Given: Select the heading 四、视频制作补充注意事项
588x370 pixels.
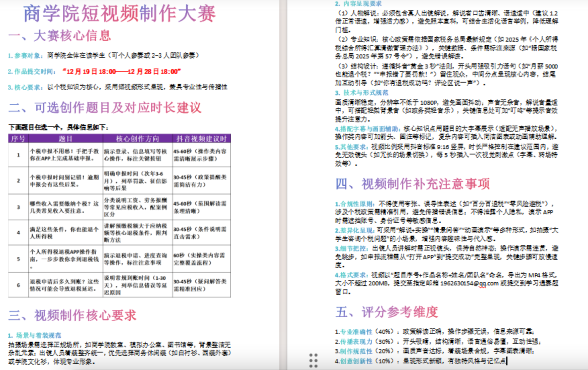Looking at the screenshot, I should 412,184.
